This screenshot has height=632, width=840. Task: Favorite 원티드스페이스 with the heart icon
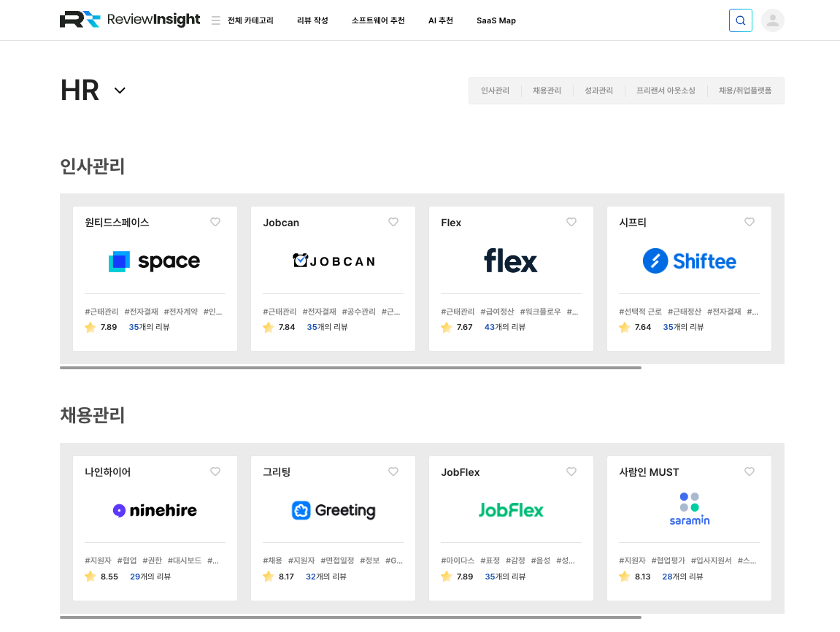click(215, 222)
